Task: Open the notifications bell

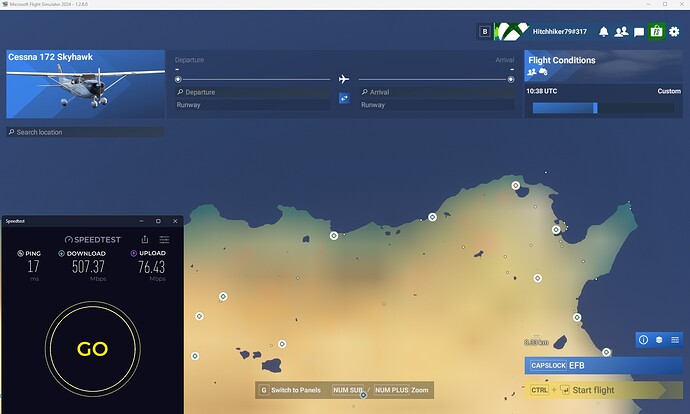Action: 604,32
